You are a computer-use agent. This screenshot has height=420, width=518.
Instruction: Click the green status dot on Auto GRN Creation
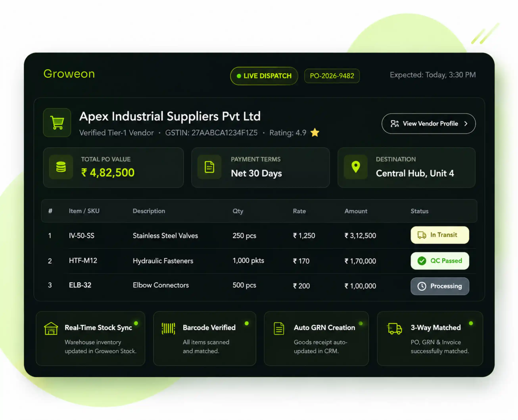click(361, 323)
